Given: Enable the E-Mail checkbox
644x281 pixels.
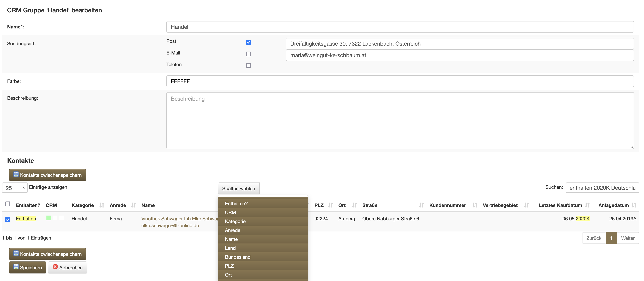Looking at the screenshot, I should (248, 54).
